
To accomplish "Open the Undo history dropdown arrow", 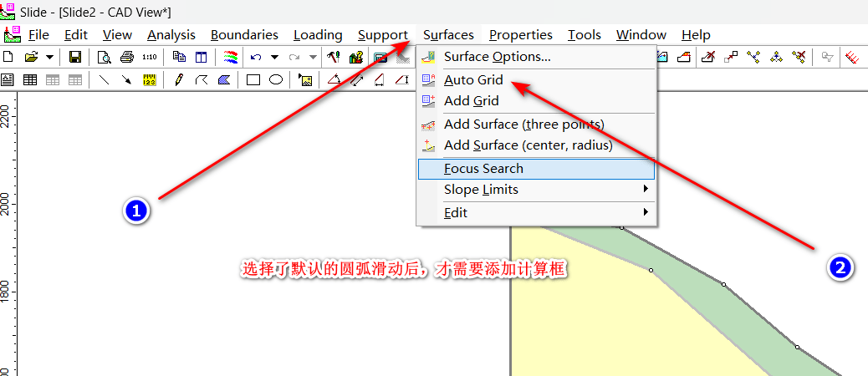I will pyautogui.click(x=274, y=57).
